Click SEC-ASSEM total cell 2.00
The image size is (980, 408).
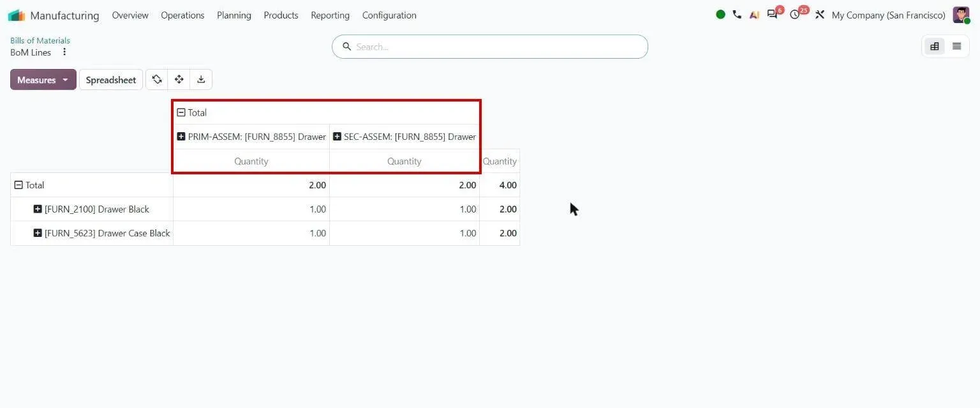[x=405, y=185]
